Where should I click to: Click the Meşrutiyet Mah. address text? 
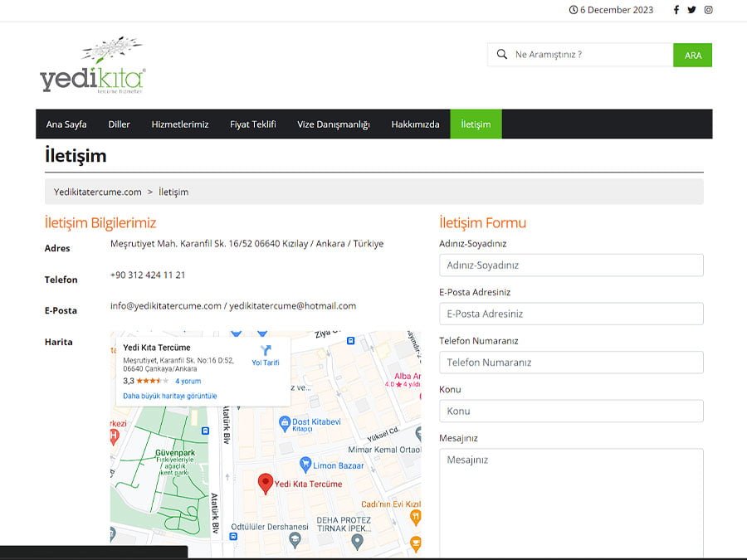(247, 243)
